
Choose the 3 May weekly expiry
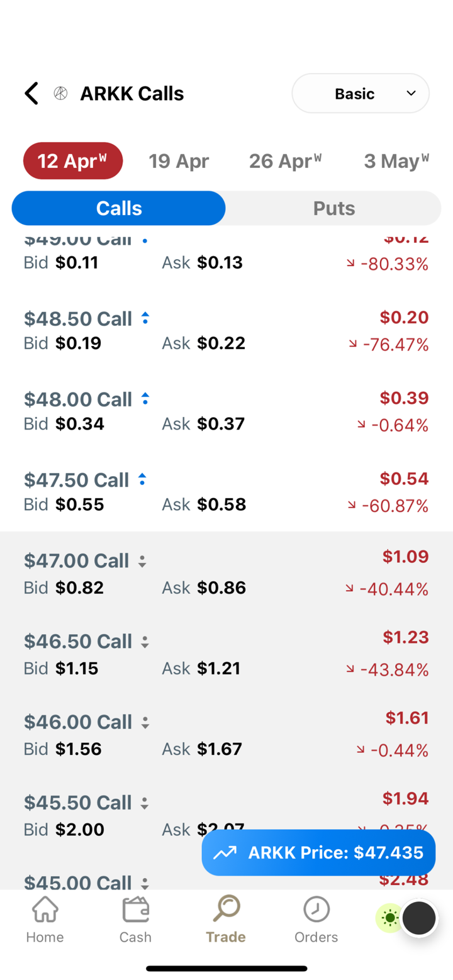point(396,161)
